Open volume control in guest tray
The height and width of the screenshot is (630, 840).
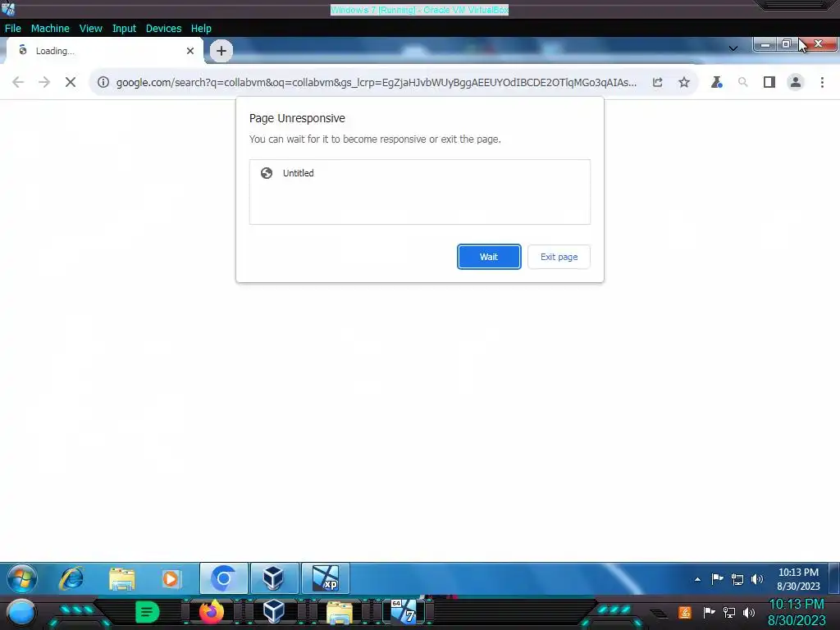757,579
